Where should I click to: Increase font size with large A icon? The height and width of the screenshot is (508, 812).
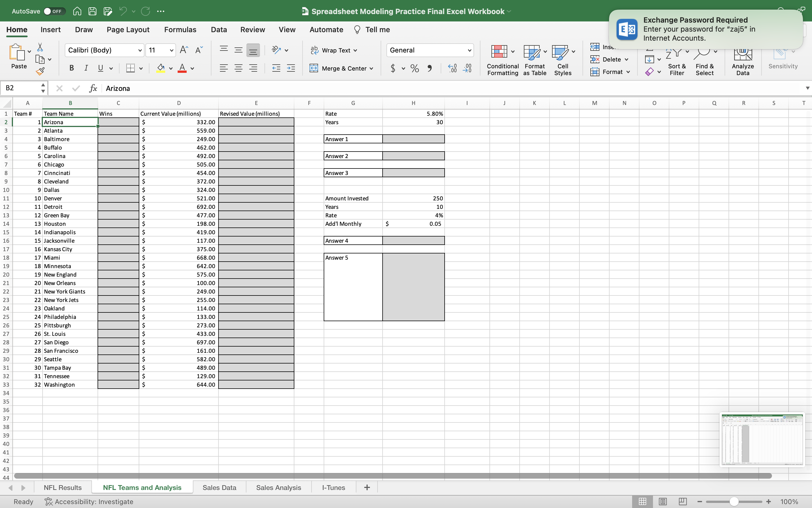click(184, 50)
